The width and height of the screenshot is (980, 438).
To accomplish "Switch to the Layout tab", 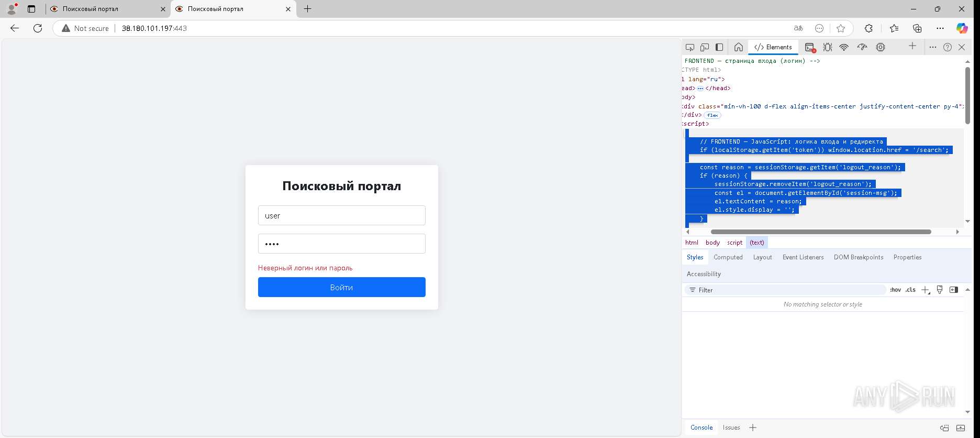I will pyautogui.click(x=762, y=257).
